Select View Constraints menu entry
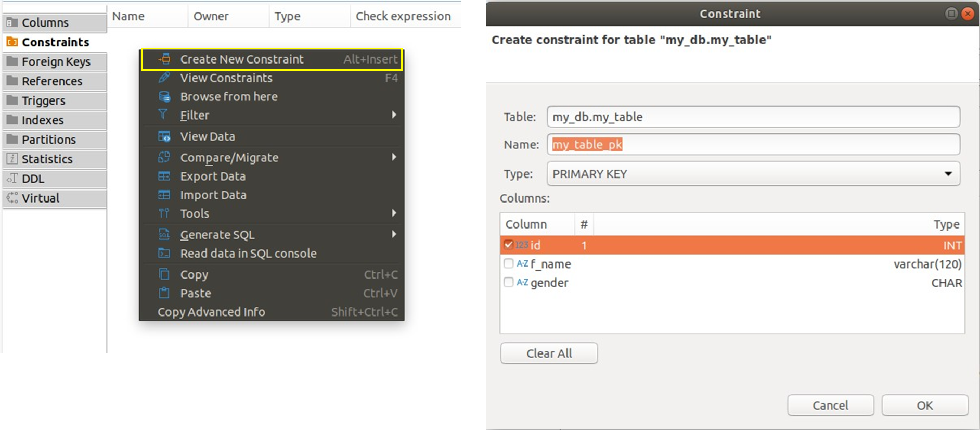980x430 pixels. pyautogui.click(x=272, y=78)
